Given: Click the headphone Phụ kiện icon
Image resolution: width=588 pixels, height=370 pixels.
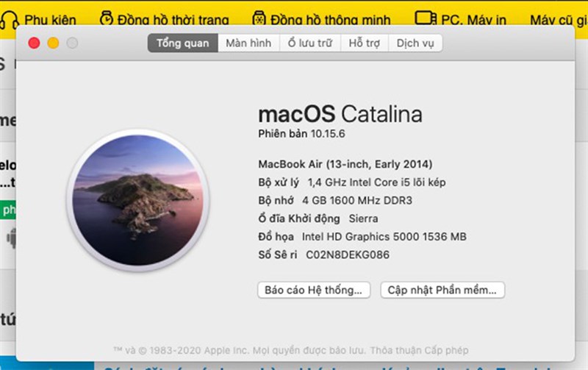Looking at the screenshot, I should [10, 19].
